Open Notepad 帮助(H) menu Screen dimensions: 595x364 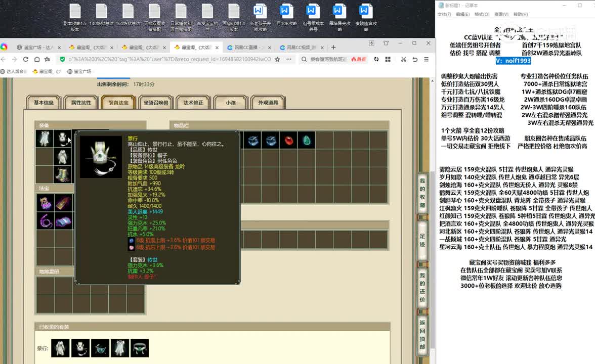tap(521, 14)
